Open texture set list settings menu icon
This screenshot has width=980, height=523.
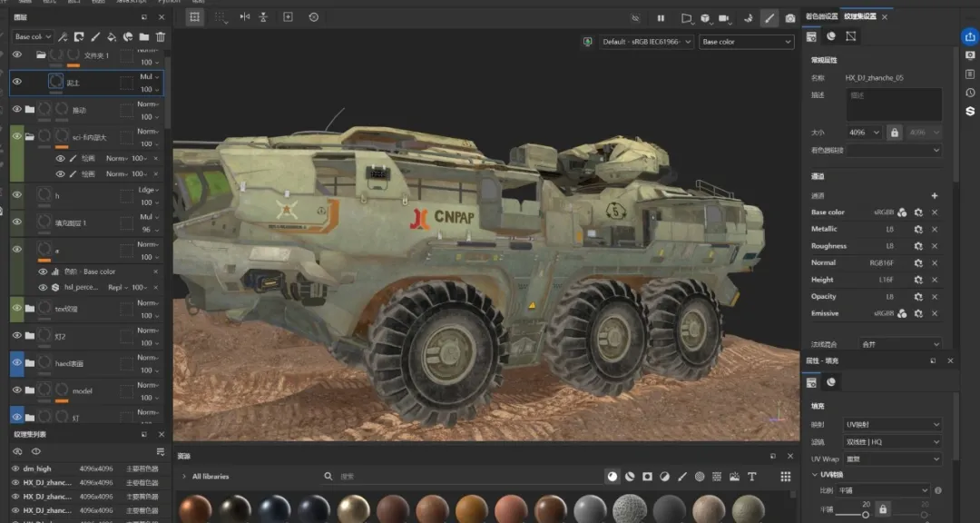pos(161,451)
